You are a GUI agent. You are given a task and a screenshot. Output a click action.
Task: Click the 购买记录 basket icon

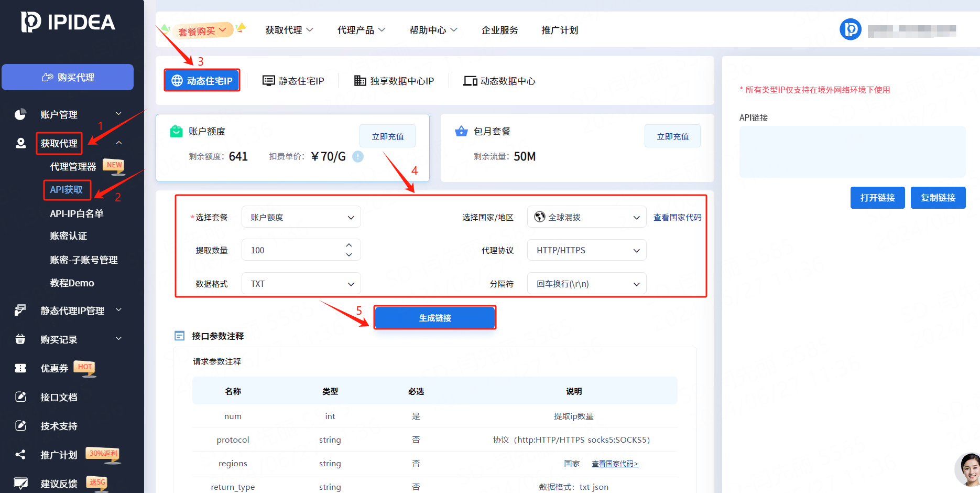pyautogui.click(x=20, y=339)
